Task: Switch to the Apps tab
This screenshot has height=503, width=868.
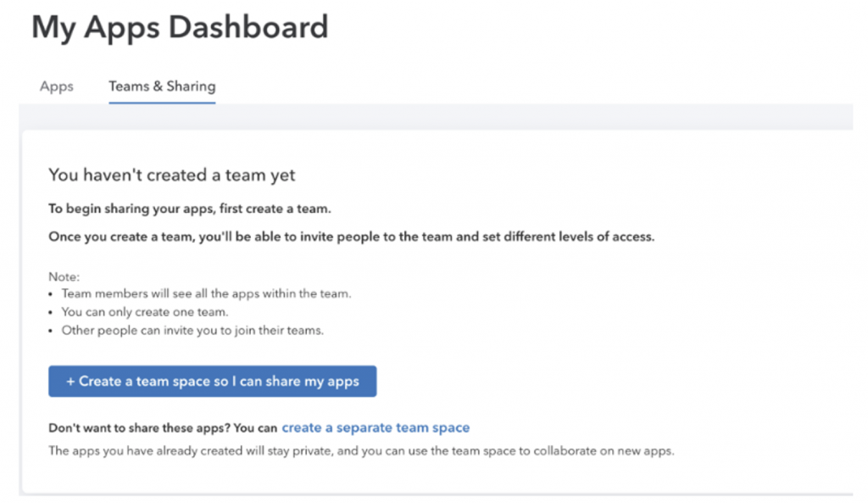Action: tap(57, 87)
